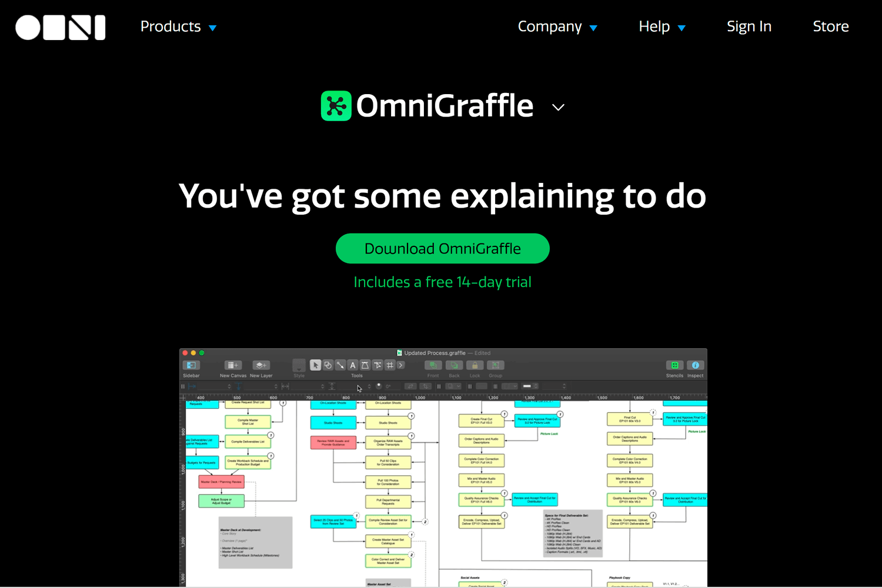Open the Help dropdown menu
Viewport: 882px width, 588px height.
tap(662, 26)
